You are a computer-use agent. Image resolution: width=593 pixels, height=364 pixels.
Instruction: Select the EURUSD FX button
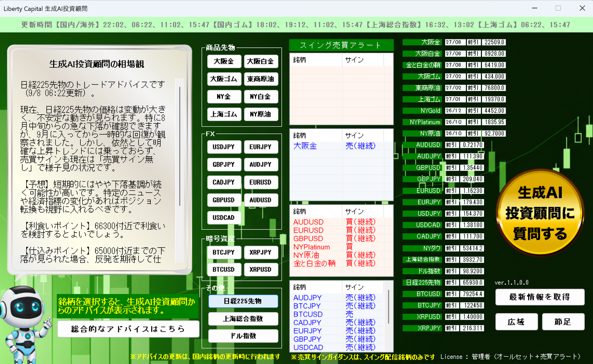coord(261,182)
